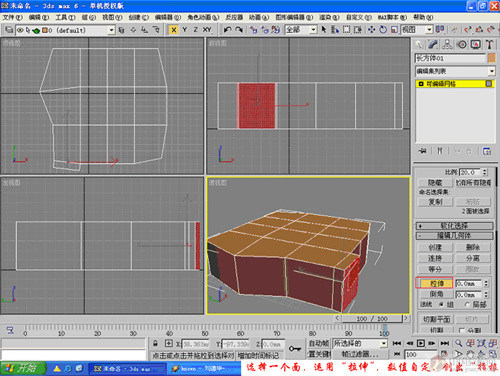Image resolution: width=500 pixels, height=376 pixels.
Task: Choose the rectangular selection region tool
Action: (347, 30)
